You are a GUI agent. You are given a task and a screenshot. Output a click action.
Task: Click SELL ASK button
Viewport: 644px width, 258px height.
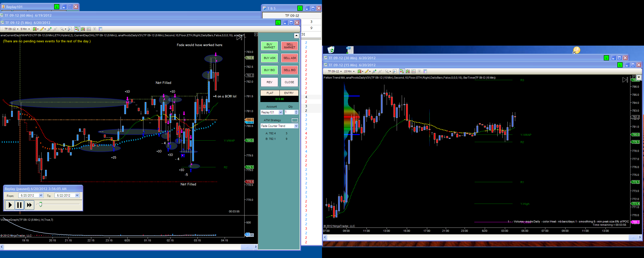(x=290, y=58)
